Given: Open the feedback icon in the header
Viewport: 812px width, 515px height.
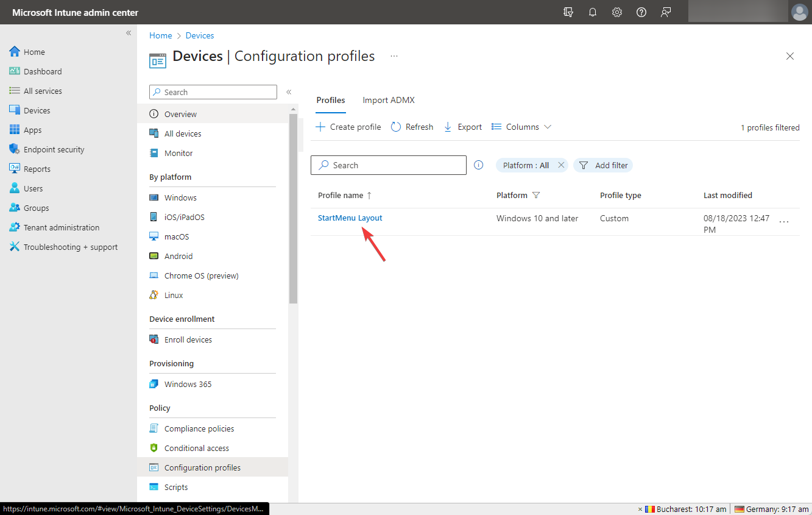Looking at the screenshot, I should [665, 12].
